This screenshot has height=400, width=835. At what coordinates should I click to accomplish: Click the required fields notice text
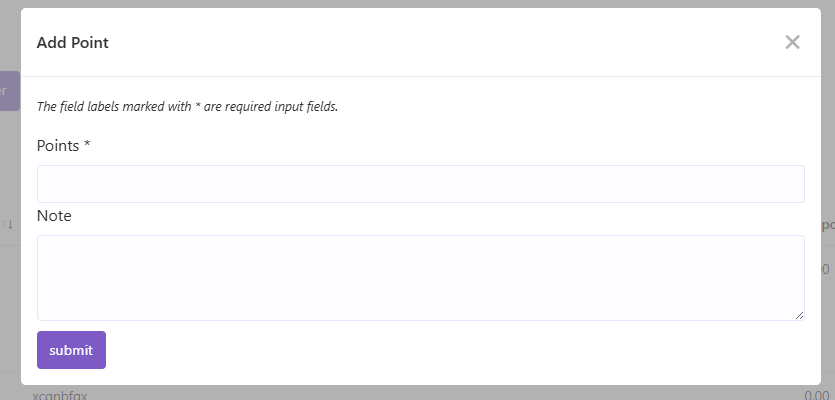click(187, 106)
